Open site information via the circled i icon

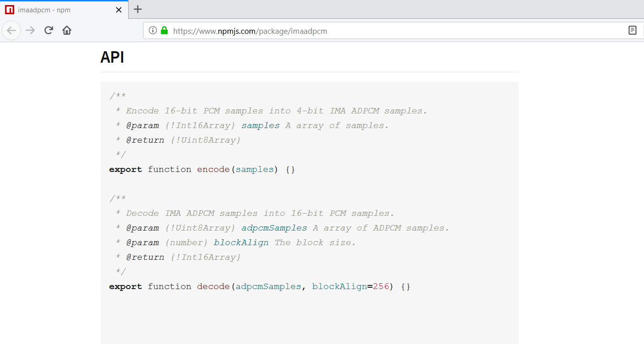click(153, 31)
